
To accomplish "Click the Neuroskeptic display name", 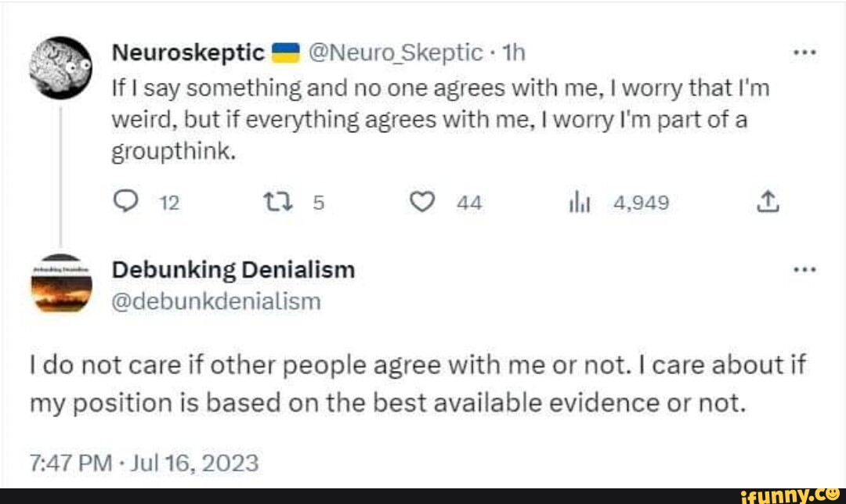I will [x=188, y=52].
